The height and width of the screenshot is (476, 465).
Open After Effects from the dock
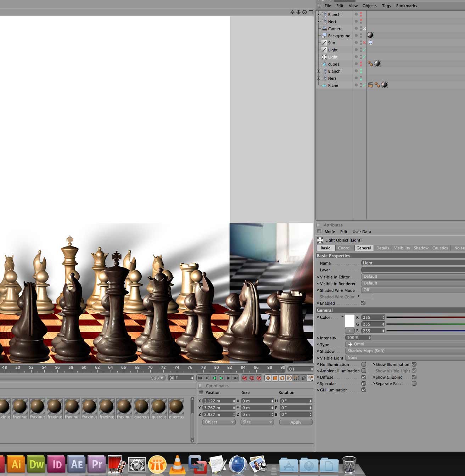click(77, 464)
